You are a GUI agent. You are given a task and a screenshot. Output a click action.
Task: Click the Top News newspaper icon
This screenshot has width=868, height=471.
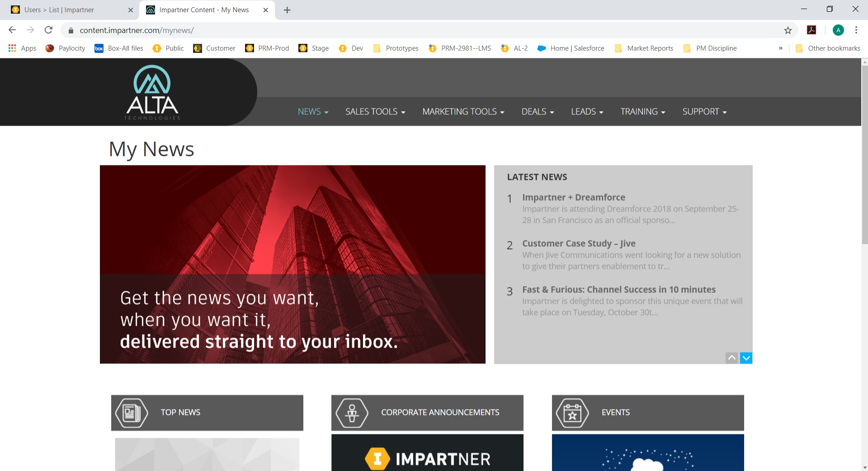pyautogui.click(x=132, y=413)
